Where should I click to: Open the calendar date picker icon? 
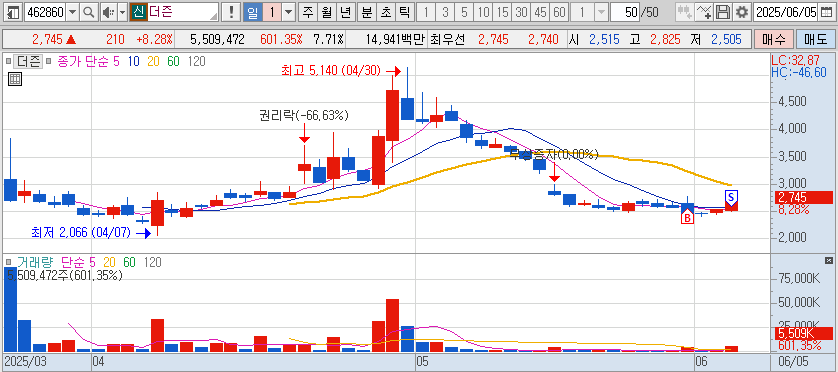pyautogui.click(x=826, y=12)
